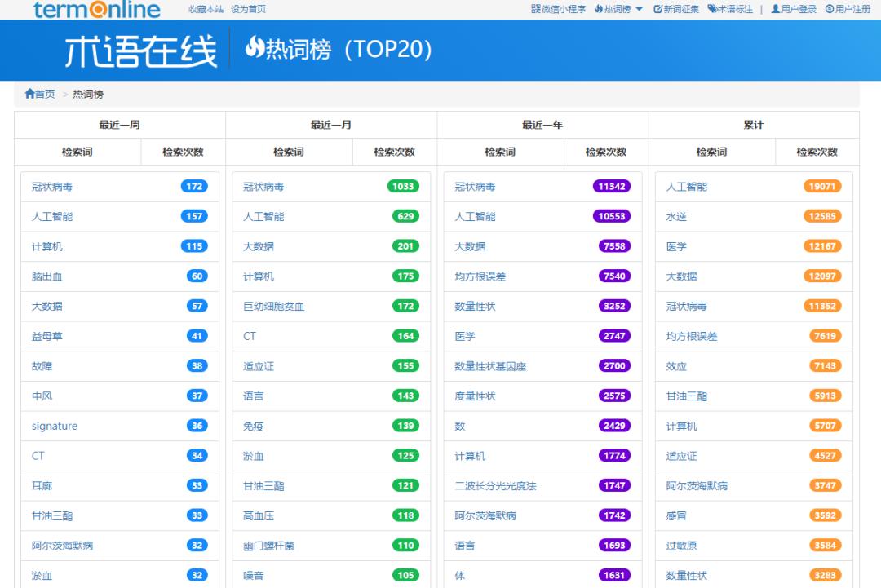
Task: Click the green 1033 count badge
Action: (x=403, y=186)
